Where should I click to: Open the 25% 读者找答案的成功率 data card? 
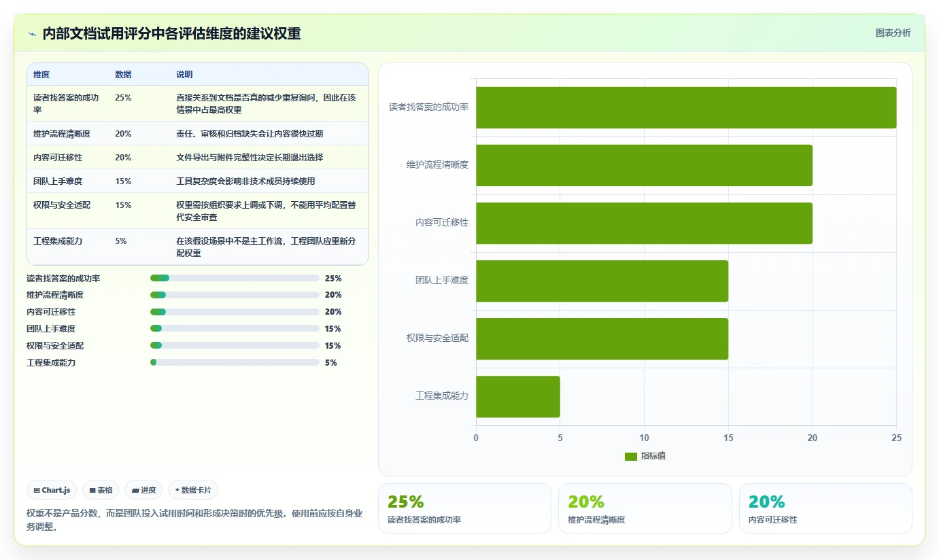464,508
